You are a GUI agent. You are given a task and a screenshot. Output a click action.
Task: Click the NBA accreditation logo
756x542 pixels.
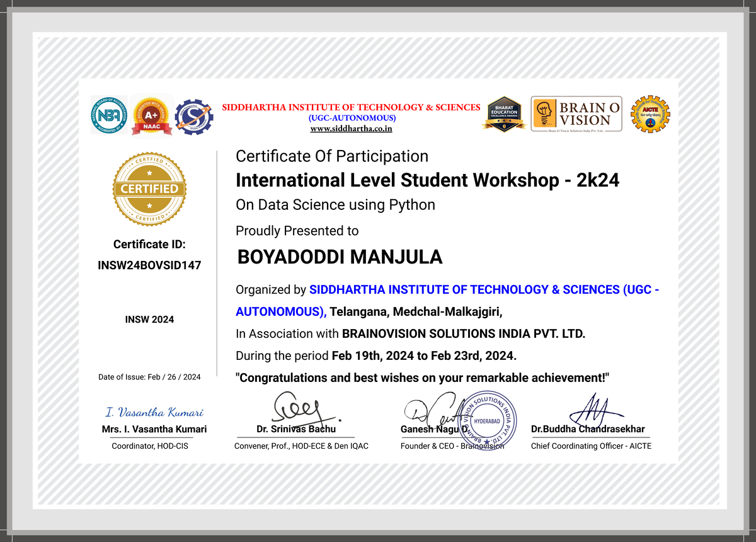(109, 115)
